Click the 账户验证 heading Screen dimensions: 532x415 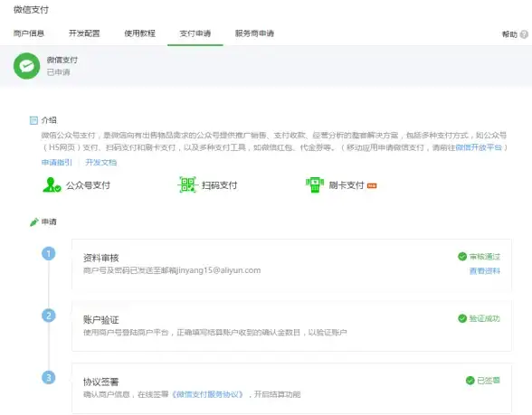101,320
